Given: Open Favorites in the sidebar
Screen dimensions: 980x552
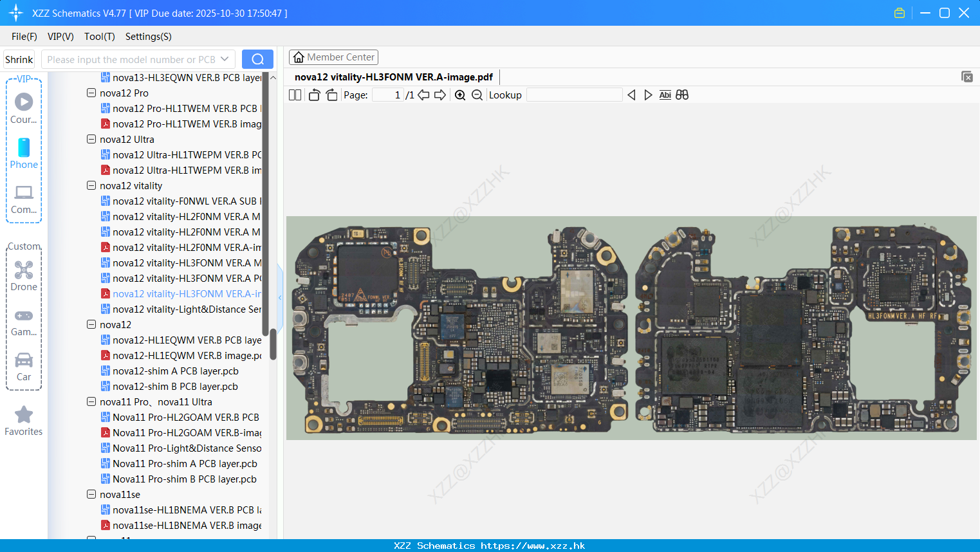Looking at the screenshot, I should [24, 421].
